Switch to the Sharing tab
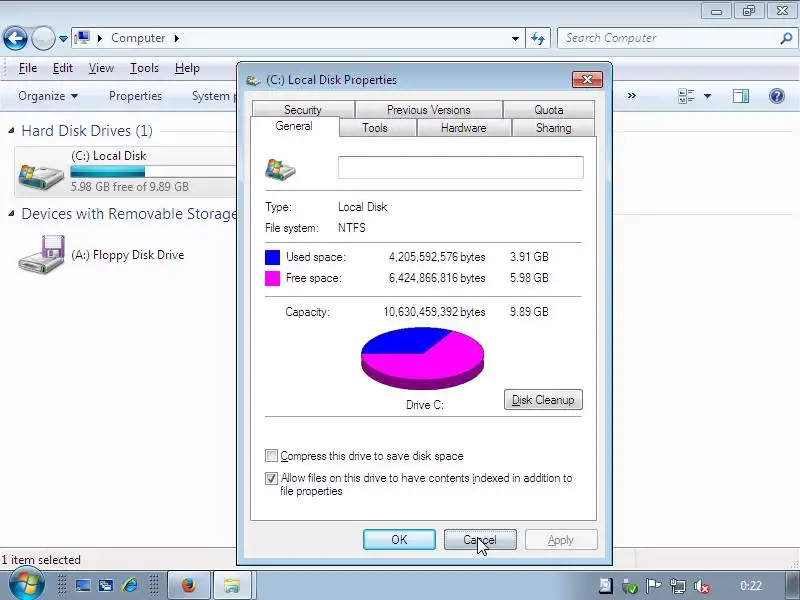This screenshot has height=600, width=800. [554, 128]
